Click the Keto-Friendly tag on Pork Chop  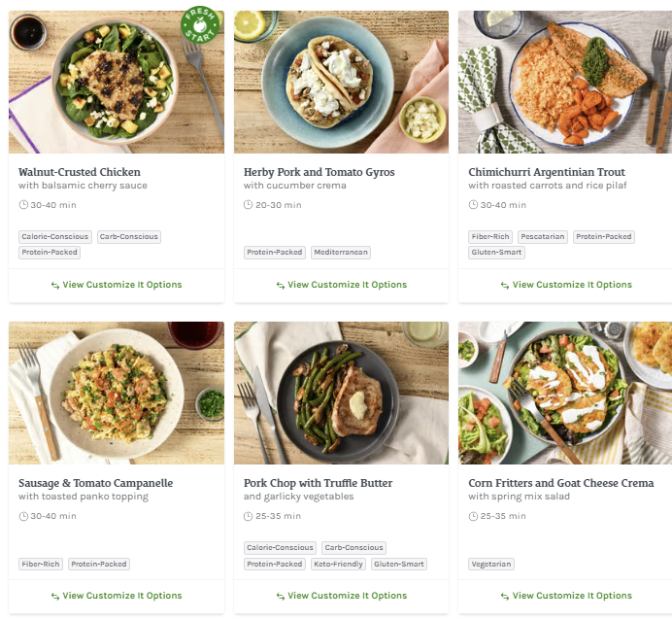[x=339, y=564]
